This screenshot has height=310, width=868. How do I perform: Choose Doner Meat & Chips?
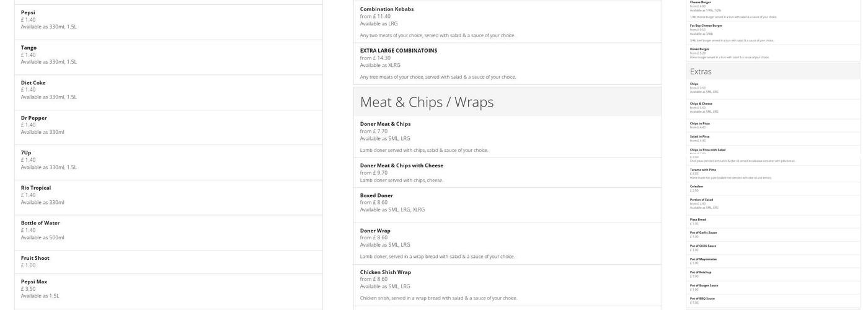tap(385, 124)
